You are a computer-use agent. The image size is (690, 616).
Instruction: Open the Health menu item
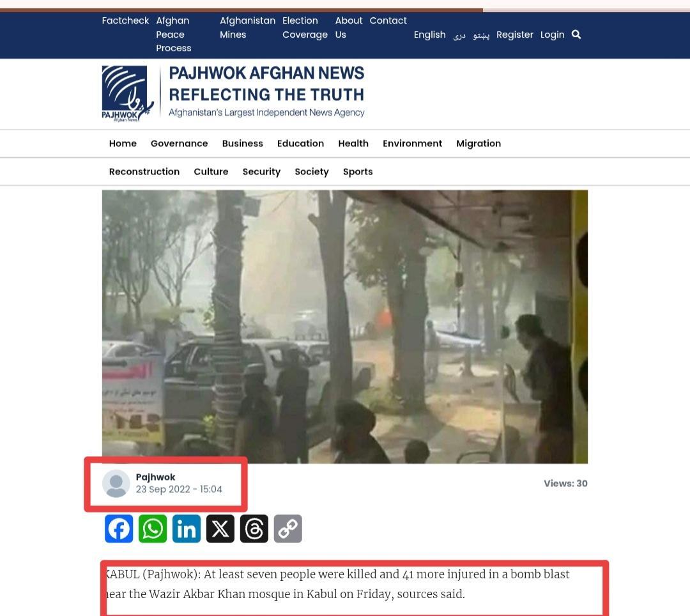point(353,143)
